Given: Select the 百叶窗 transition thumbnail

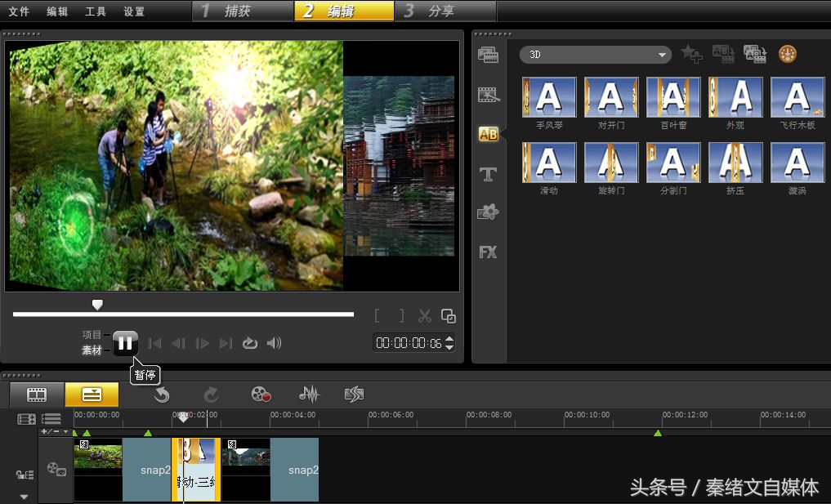Looking at the screenshot, I should pos(673,98).
